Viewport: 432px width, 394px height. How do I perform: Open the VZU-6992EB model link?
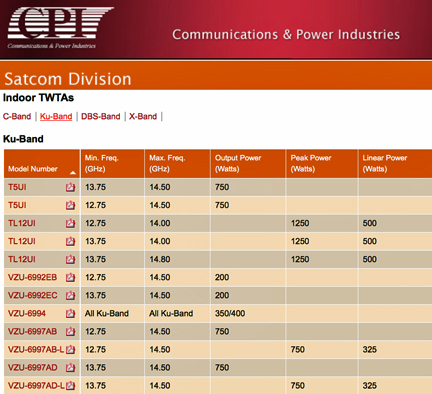(32, 277)
